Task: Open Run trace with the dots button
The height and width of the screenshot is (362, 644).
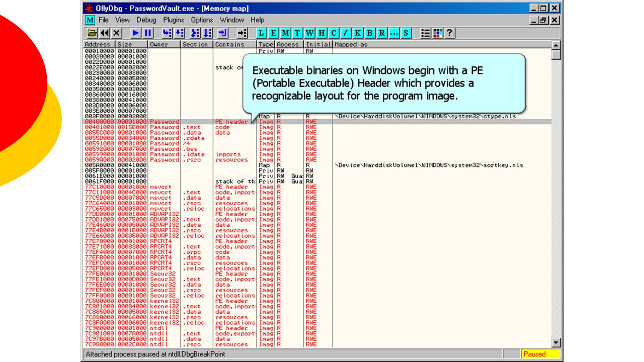Action: 394,33
